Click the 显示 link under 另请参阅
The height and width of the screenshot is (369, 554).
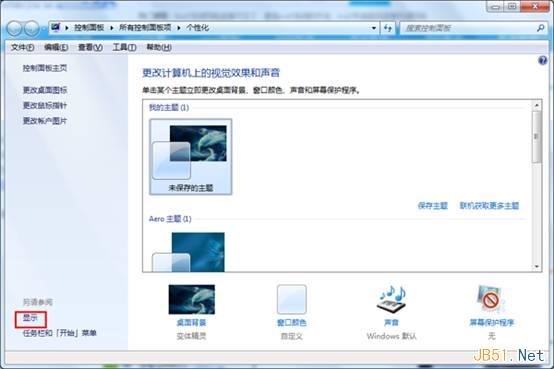coord(30,318)
